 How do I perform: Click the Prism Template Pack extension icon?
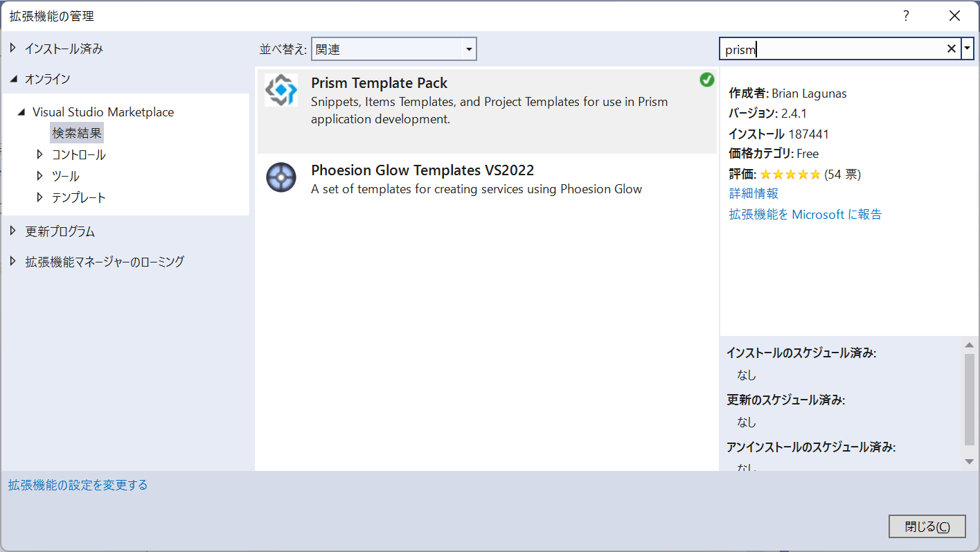pyautogui.click(x=280, y=89)
